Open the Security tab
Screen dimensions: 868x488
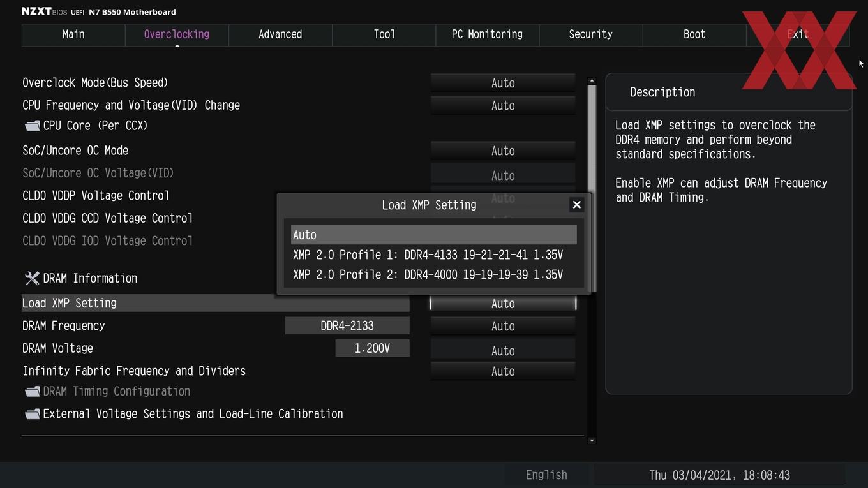pyautogui.click(x=590, y=34)
